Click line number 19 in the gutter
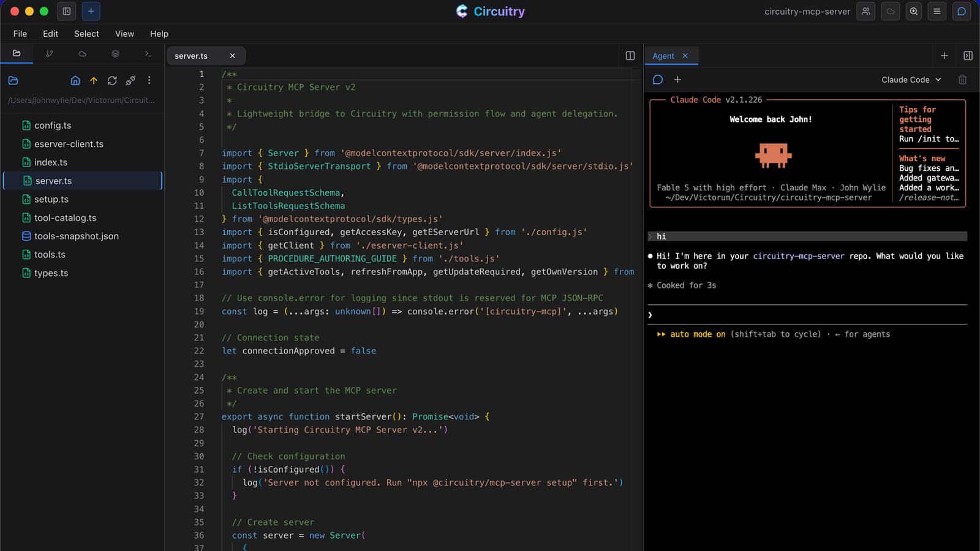Viewport: 980px width, 551px height. pyautogui.click(x=199, y=311)
